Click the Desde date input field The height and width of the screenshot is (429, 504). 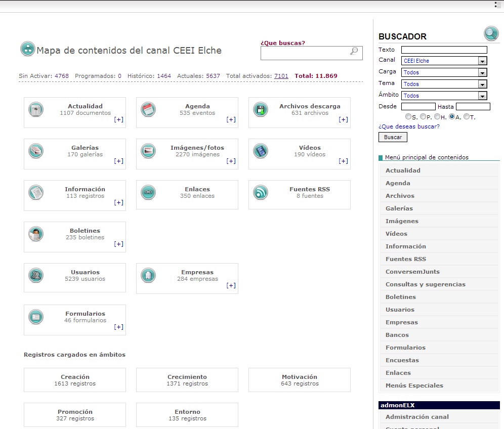point(418,107)
